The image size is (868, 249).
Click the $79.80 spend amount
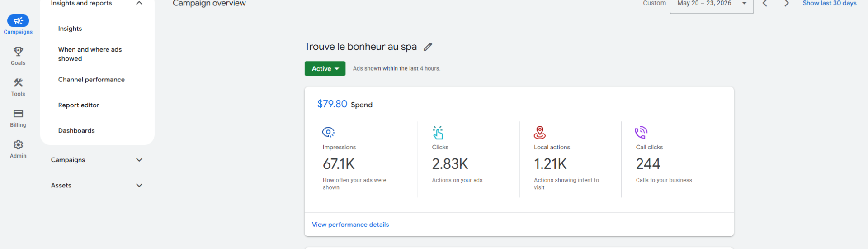(x=332, y=104)
